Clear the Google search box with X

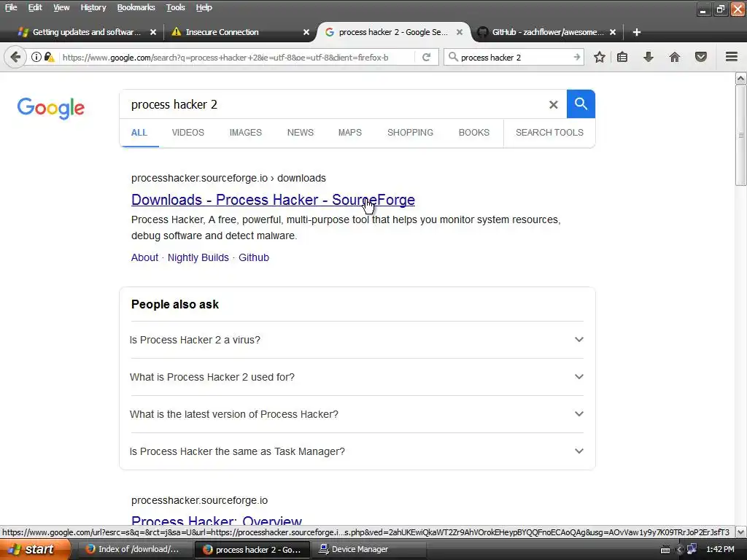[x=553, y=104]
